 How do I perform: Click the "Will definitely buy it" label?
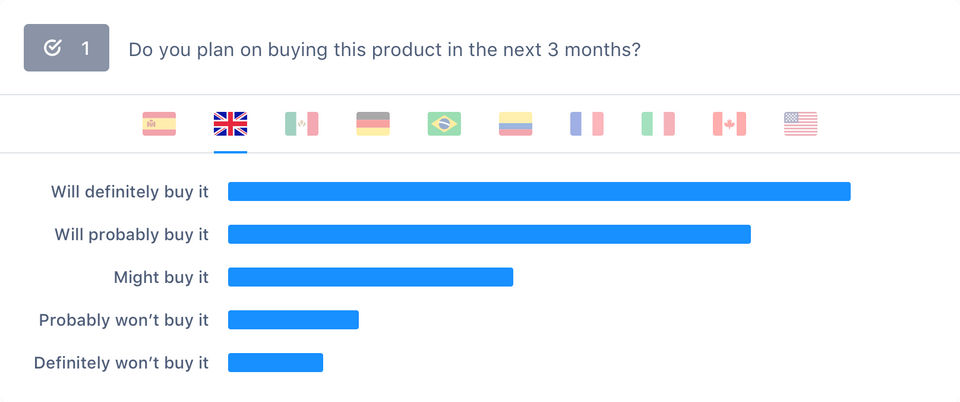(x=130, y=192)
